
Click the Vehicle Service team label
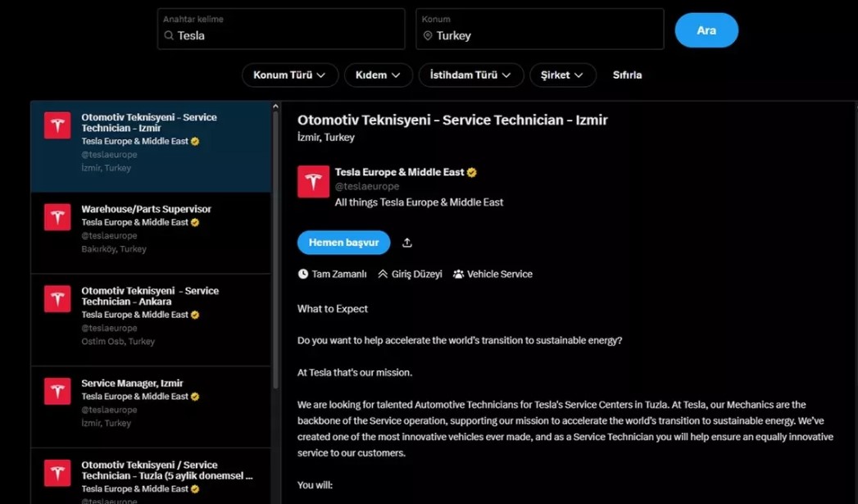coord(500,275)
